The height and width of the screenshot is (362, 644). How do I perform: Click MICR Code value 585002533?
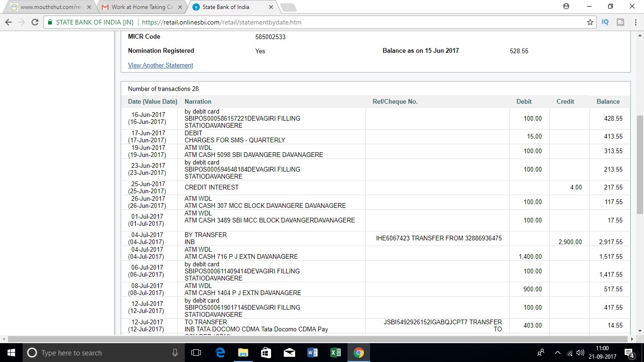tap(270, 37)
